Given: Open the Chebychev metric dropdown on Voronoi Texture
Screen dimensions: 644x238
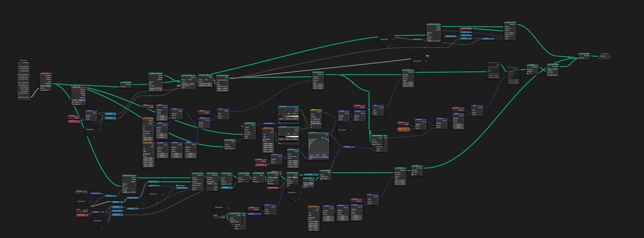Looking at the screenshot, I should tap(149, 131).
